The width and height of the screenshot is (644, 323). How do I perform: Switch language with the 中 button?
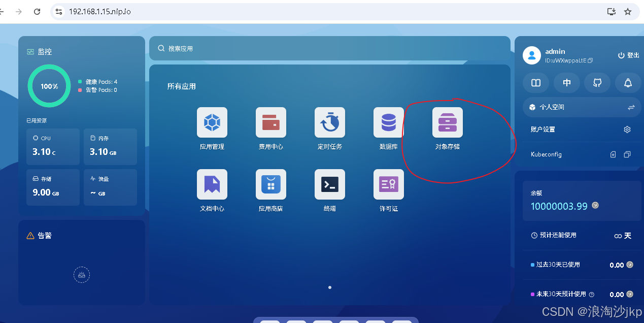click(x=567, y=83)
